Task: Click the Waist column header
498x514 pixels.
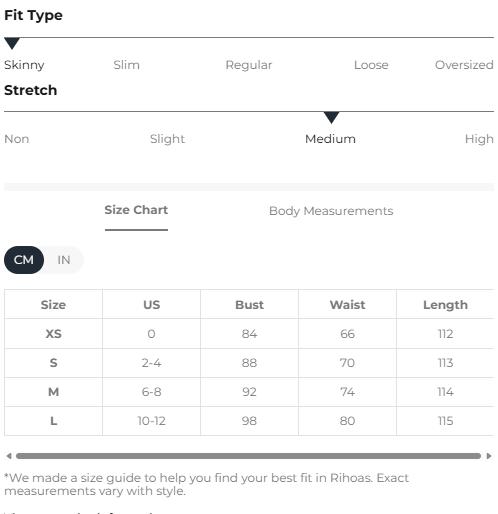Action: coord(347,305)
